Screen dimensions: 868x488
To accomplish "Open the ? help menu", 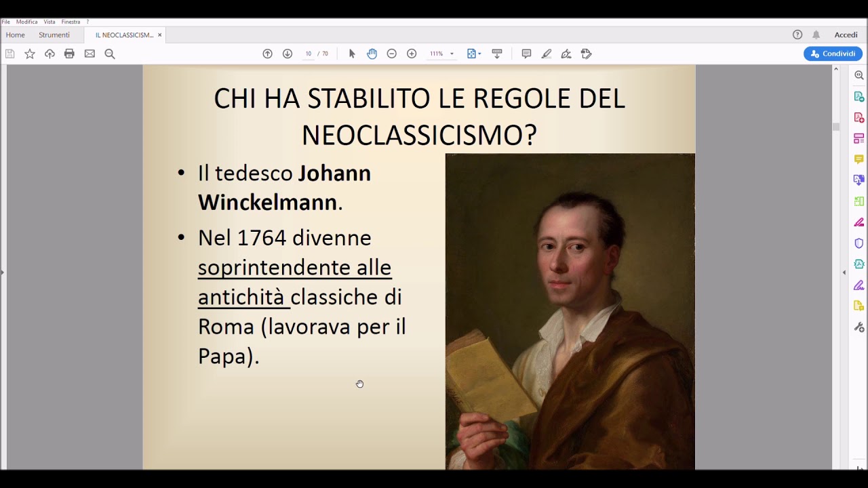I will [87, 22].
